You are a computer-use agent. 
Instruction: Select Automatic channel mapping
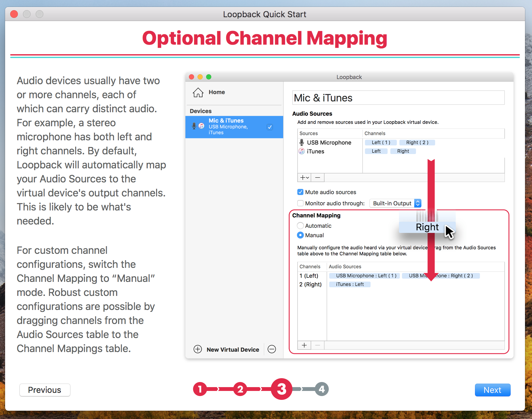[300, 226]
